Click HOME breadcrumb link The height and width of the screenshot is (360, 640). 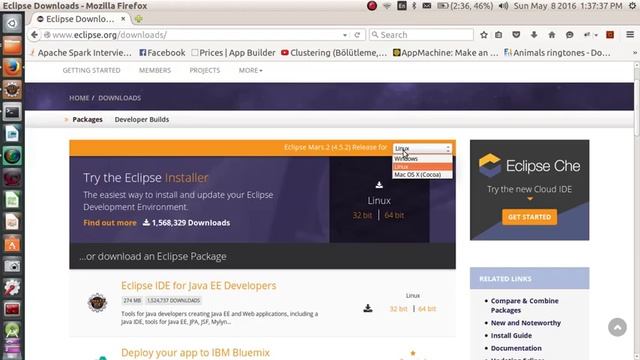click(79, 98)
